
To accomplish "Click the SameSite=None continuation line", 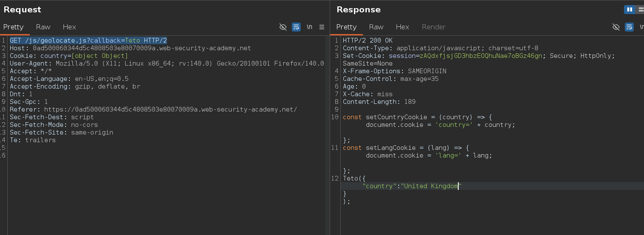I will click(368, 63).
